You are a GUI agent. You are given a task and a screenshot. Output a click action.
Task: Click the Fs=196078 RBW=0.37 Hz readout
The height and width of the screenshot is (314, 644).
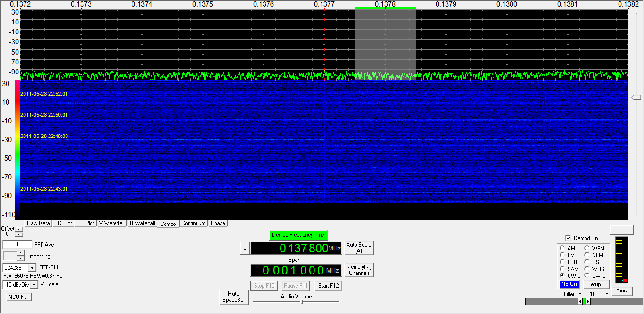pyautogui.click(x=33, y=276)
